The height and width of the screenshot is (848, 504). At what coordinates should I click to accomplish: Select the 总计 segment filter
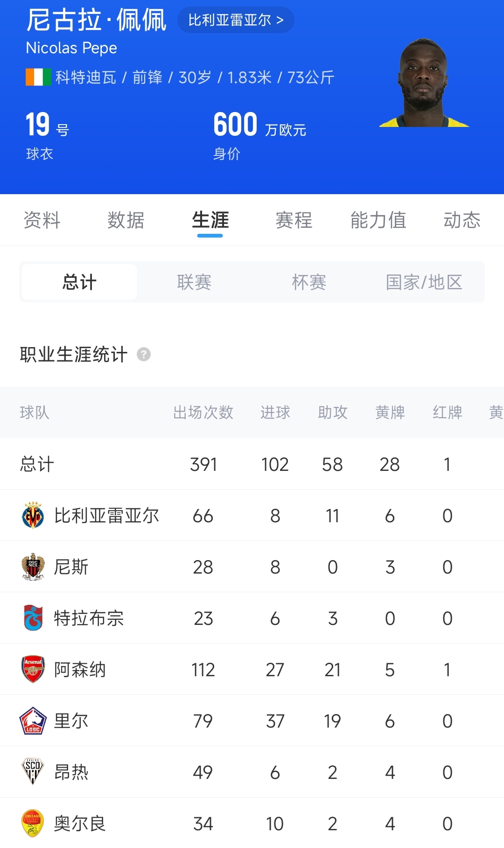[79, 282]
